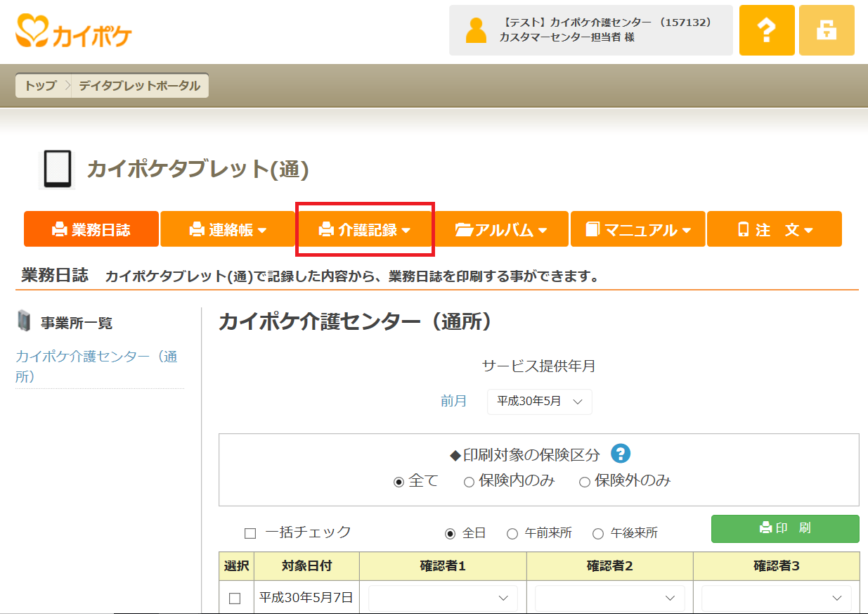Click the green 印刷 button
The width and height of the screenshot is (868, 614).
click(x=785, y=528)
